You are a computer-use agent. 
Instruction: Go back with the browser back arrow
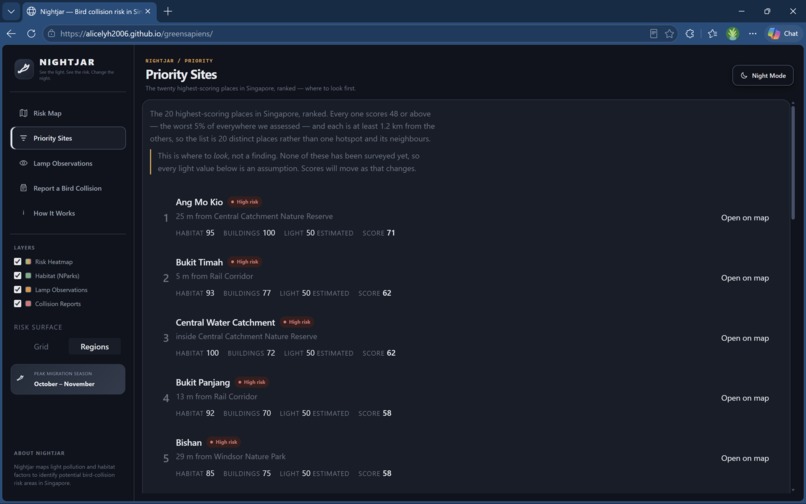(11, 33)
